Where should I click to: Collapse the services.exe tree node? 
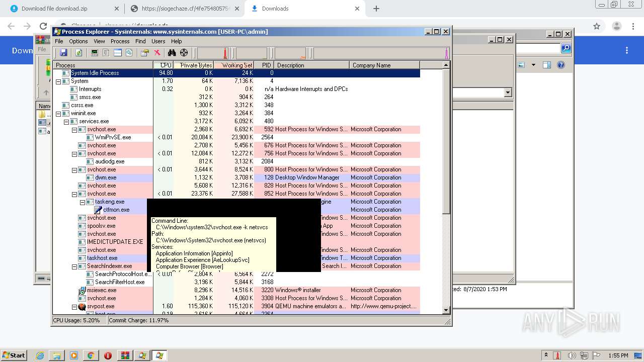[66, 121]
